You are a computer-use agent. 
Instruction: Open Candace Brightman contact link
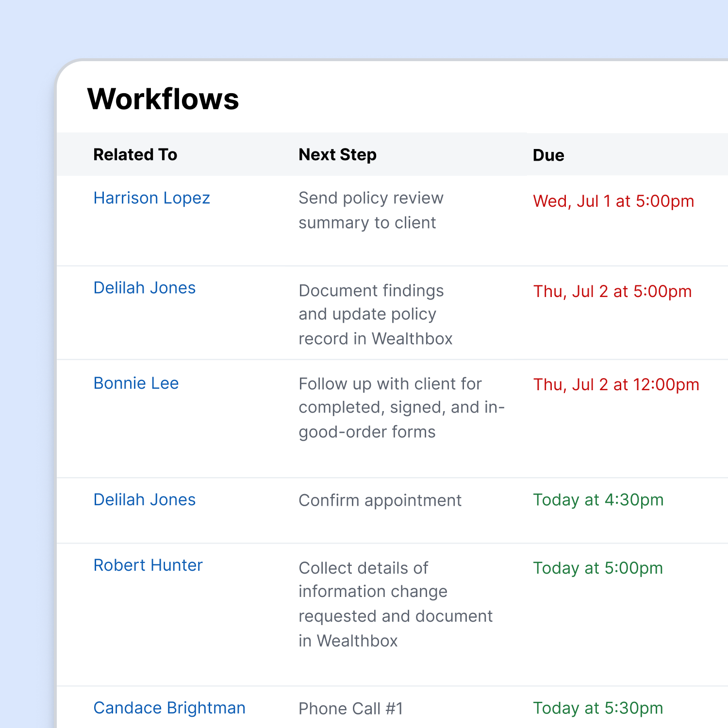click(x=169, y=708)
